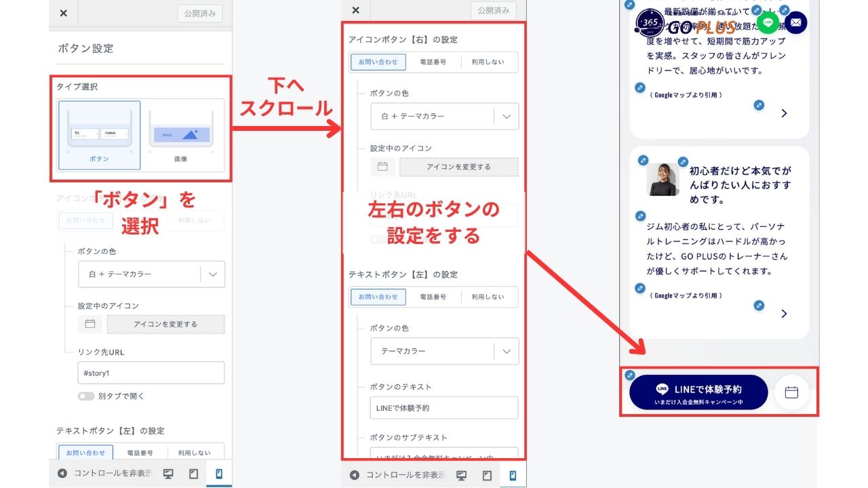Click the edit pencil next to LINE reservation button

pos(630,375)
